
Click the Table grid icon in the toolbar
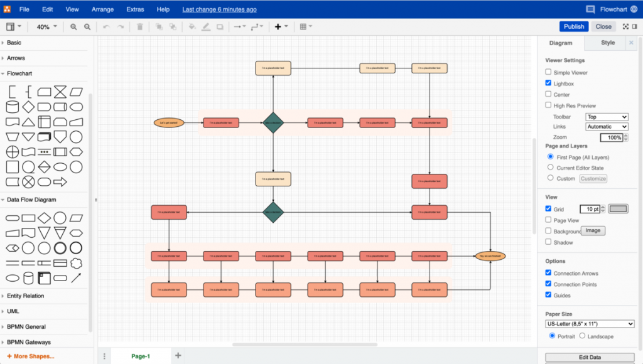point(305,26)
